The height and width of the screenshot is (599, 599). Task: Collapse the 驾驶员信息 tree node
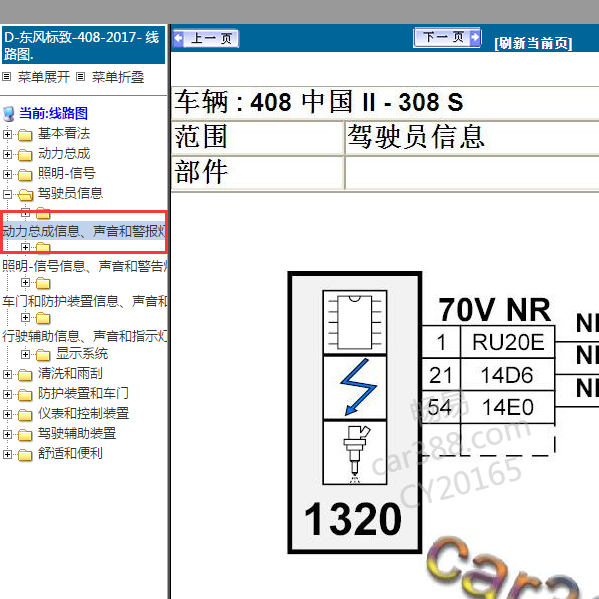pyautogui.click(x=7, y=194)
